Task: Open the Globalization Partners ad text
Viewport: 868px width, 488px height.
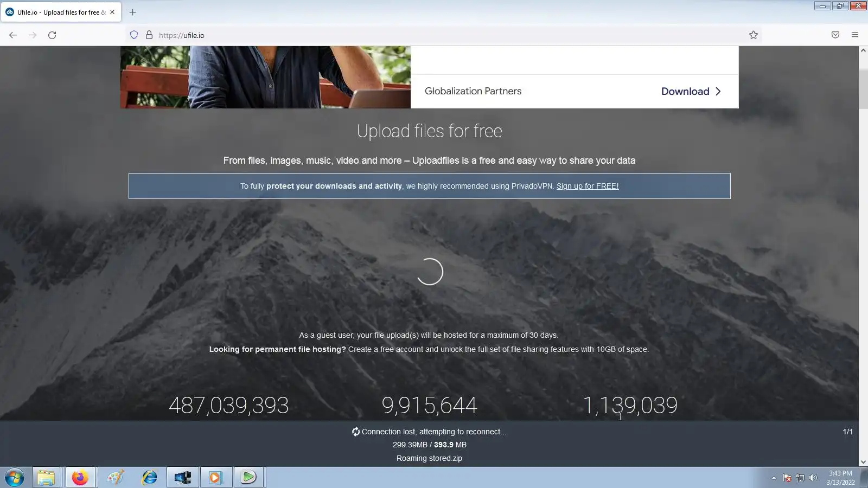Action: click(473, 91)
